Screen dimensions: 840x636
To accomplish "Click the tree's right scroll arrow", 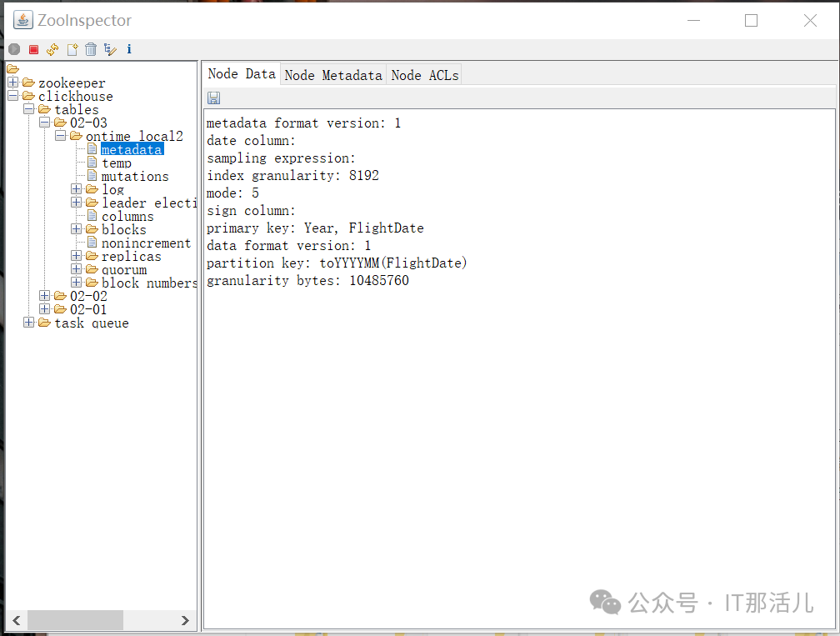I will (x=185, y=620).
